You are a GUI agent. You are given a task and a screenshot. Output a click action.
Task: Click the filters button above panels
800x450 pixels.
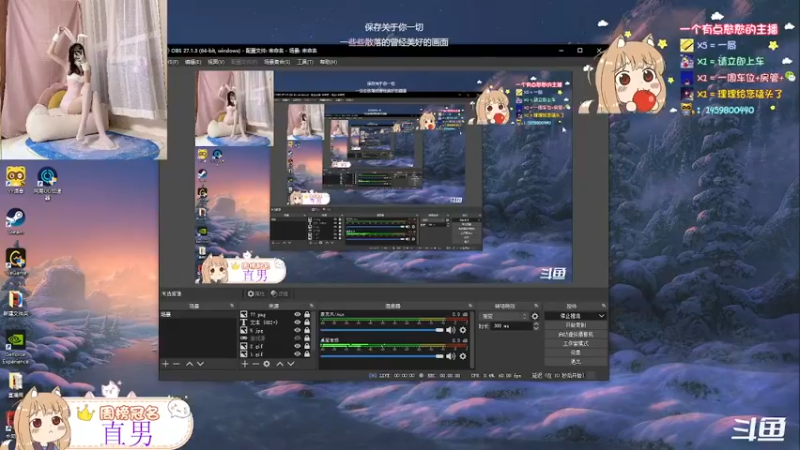tap(280, 294)
